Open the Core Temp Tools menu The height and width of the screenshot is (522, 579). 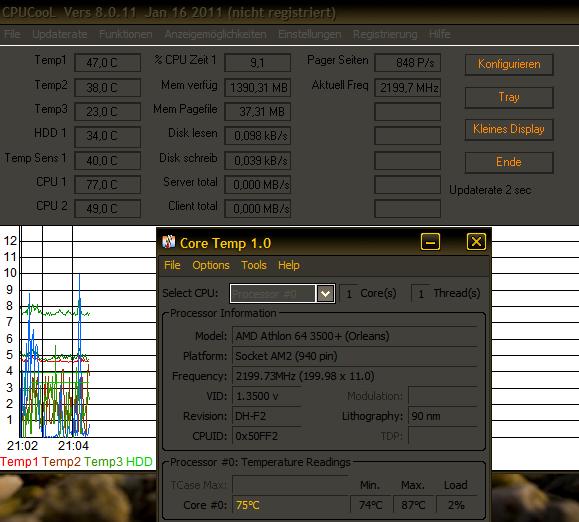tap(254, 265)
